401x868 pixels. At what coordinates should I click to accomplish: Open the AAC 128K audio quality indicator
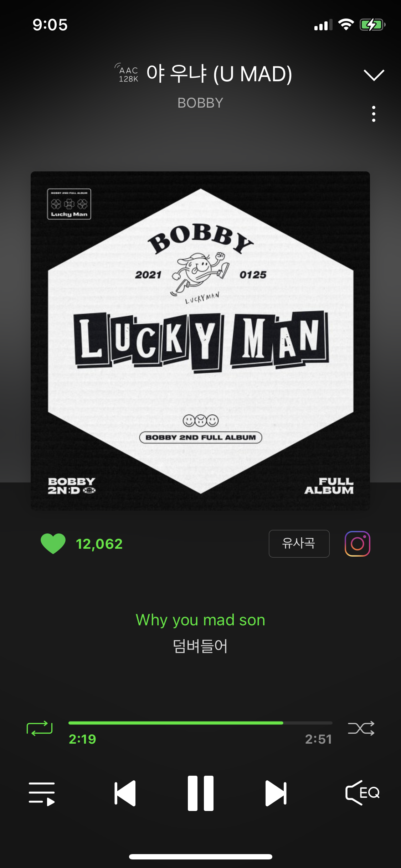click(x=127, y=74)
